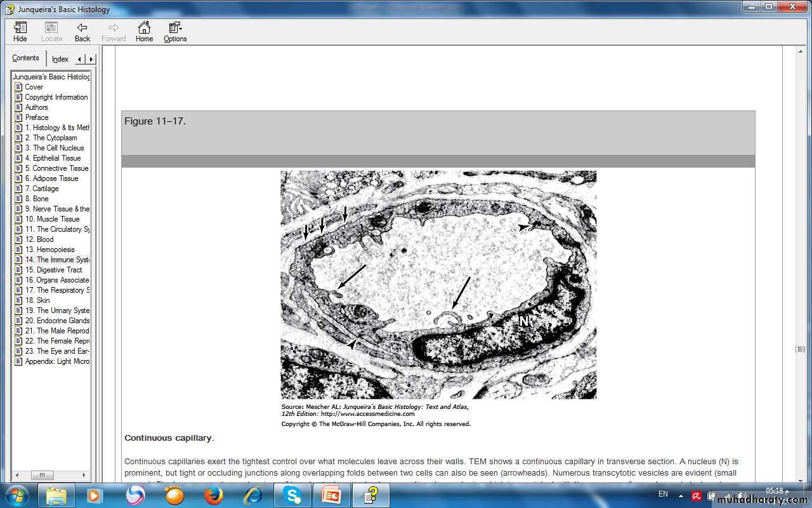Select the Cover page entry

click(x=34, y=87)
